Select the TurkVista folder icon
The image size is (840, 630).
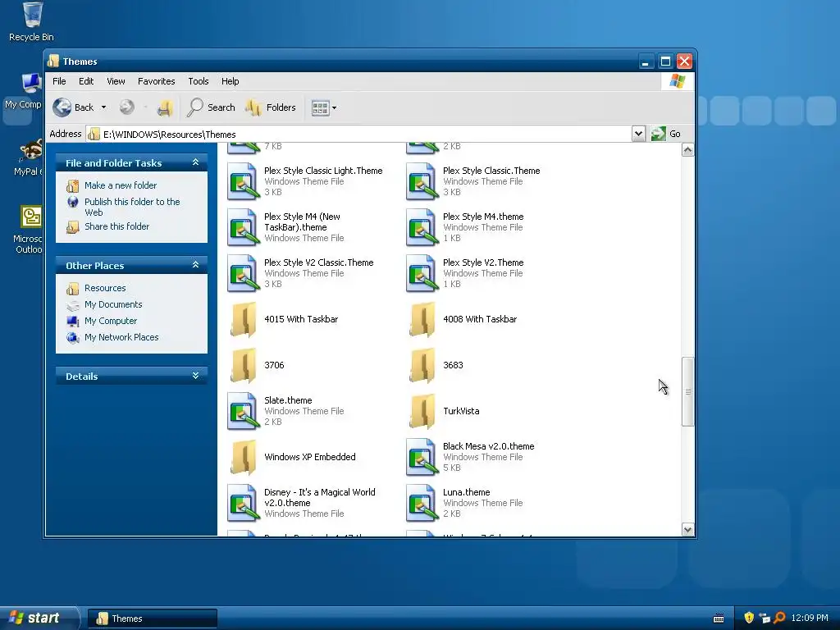[x=422, y=412]
